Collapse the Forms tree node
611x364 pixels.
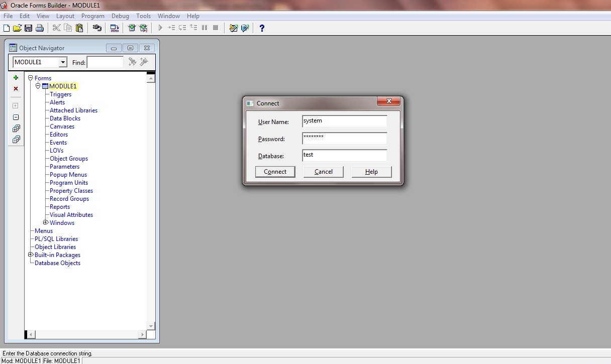click(x=30, y=78)
